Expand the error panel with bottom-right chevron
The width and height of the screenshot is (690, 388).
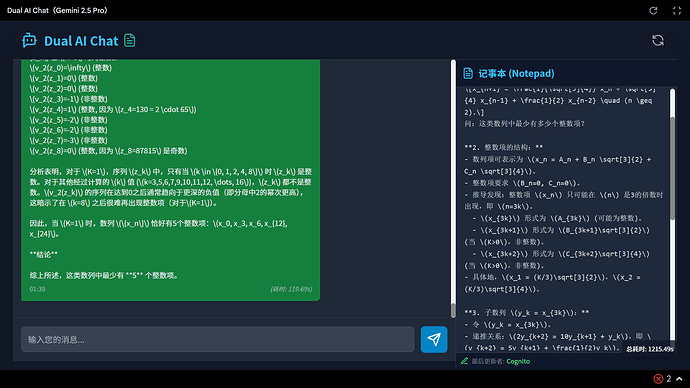[679, 378]
